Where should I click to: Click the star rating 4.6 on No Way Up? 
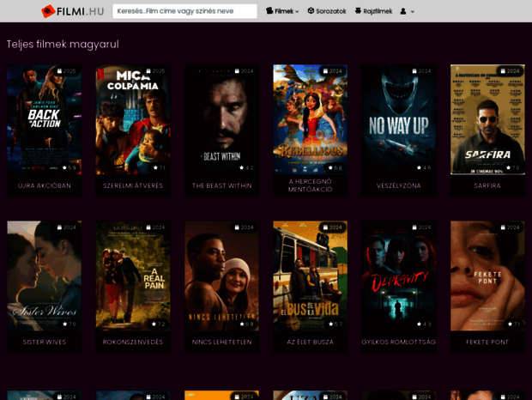coord(424,167)
